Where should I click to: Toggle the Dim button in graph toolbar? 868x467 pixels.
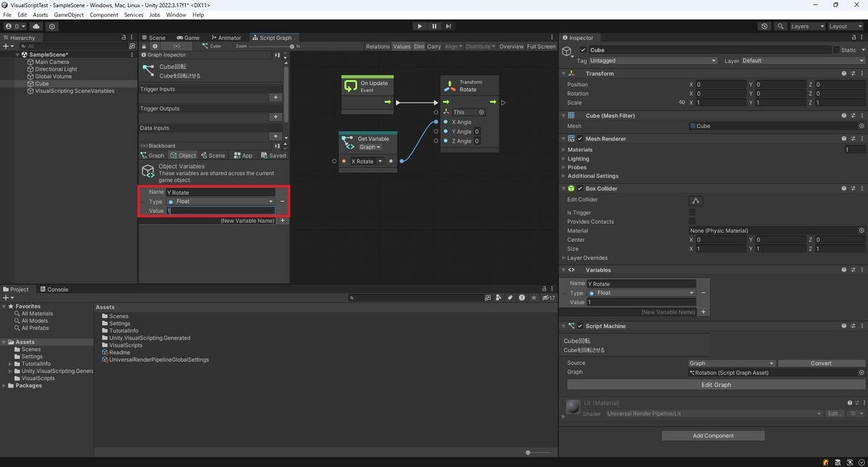pyautogui.click(x=419, y=46)
